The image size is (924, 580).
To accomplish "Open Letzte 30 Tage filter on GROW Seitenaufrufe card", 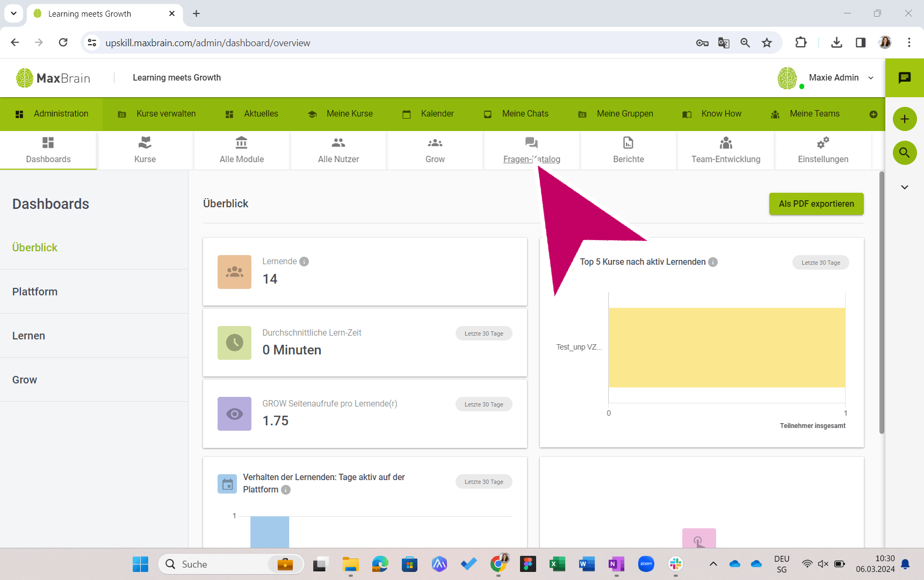I will tap(484, 404).
